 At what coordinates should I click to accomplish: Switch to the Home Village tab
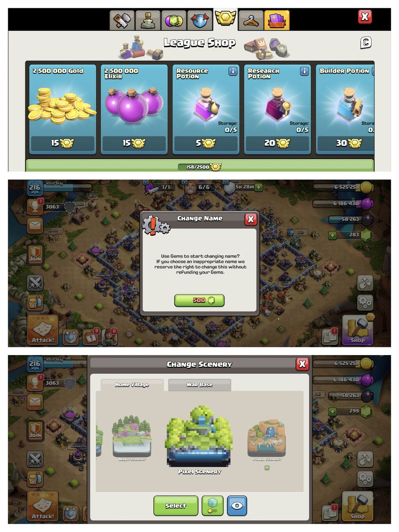point(132,385)
